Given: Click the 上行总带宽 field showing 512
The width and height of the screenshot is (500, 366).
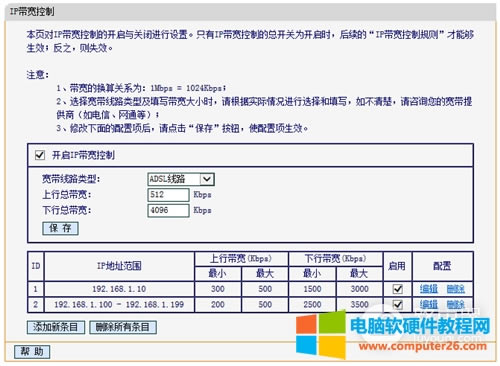Looking at the screenshot, I should [x=168, y=195].
